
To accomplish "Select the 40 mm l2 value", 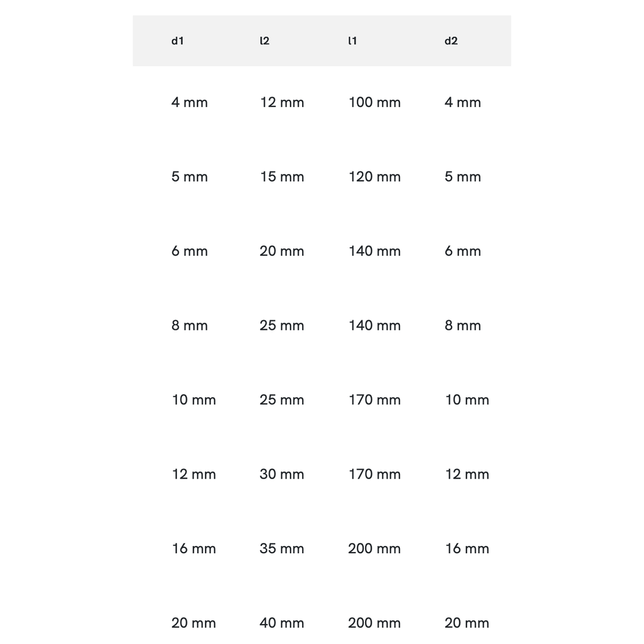I will [x=281, y=623].
